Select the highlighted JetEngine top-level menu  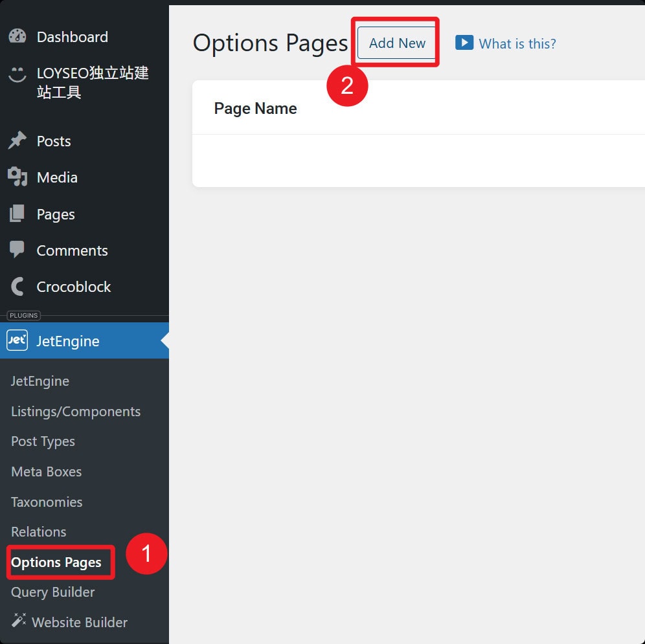point(84,340)
